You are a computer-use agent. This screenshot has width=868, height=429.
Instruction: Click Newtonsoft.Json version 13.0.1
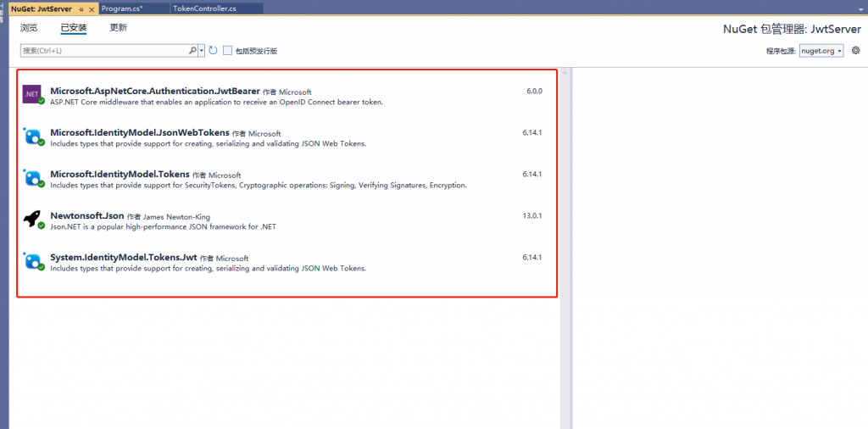532,216
